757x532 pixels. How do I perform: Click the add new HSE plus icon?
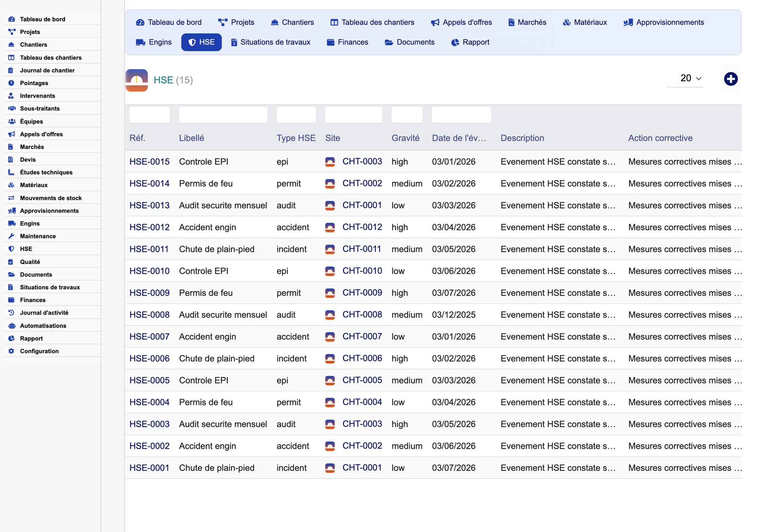tap(731, 79)
